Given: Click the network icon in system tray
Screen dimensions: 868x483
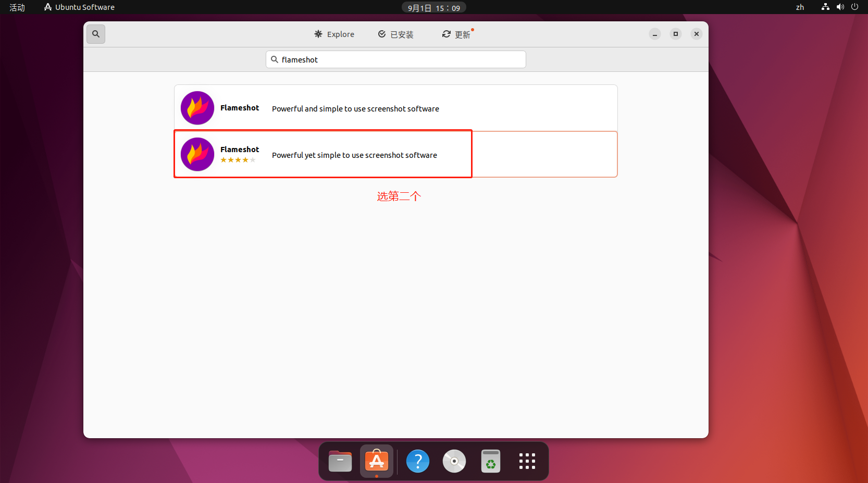Looking at the screenshot, I should tap(825, 7).
